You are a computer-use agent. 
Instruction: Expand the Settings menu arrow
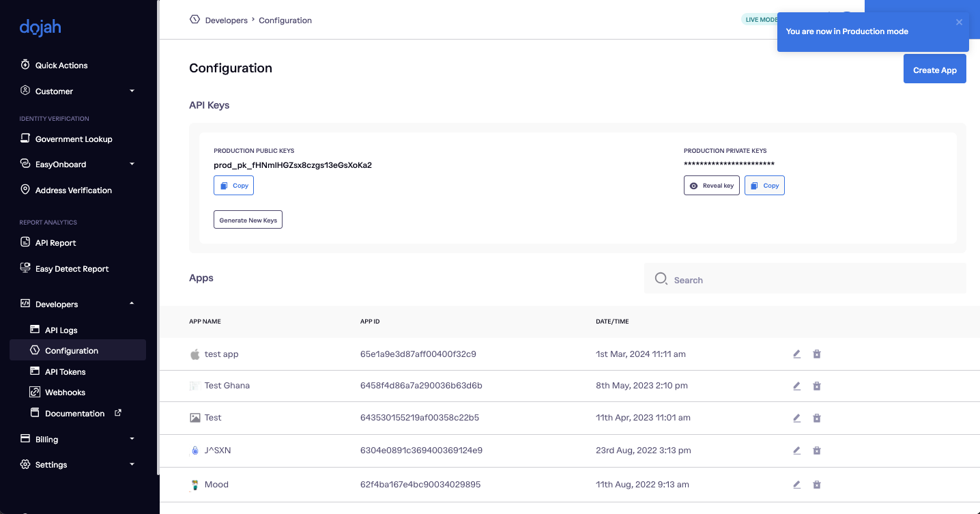132,464
